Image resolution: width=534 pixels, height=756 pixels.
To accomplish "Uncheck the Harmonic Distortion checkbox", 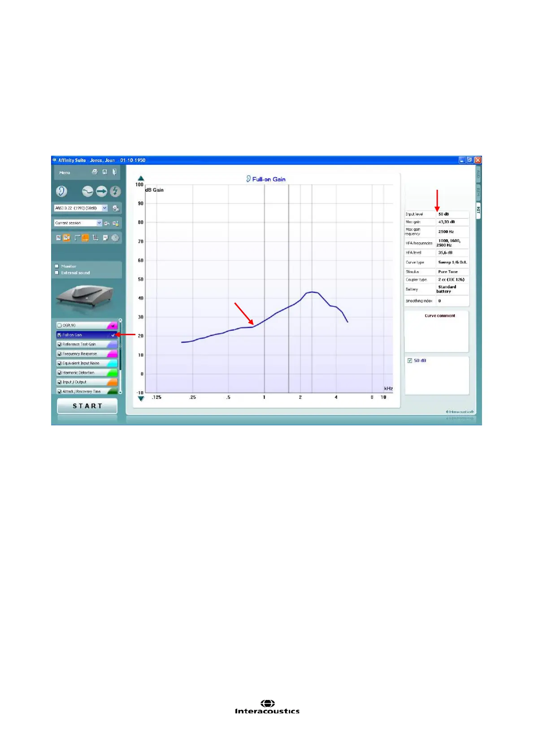I will 59,373.
